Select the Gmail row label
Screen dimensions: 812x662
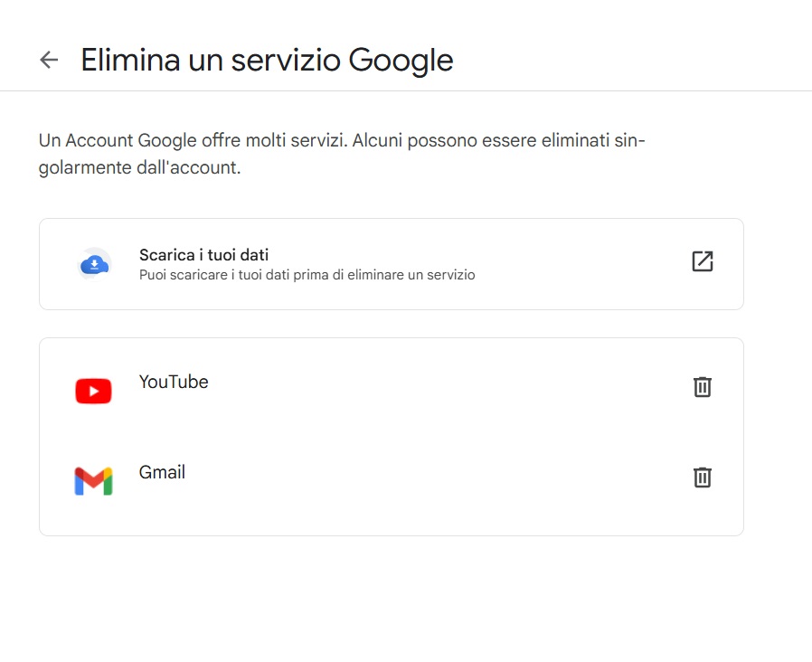pyautogui.click(x=162, y=471)
